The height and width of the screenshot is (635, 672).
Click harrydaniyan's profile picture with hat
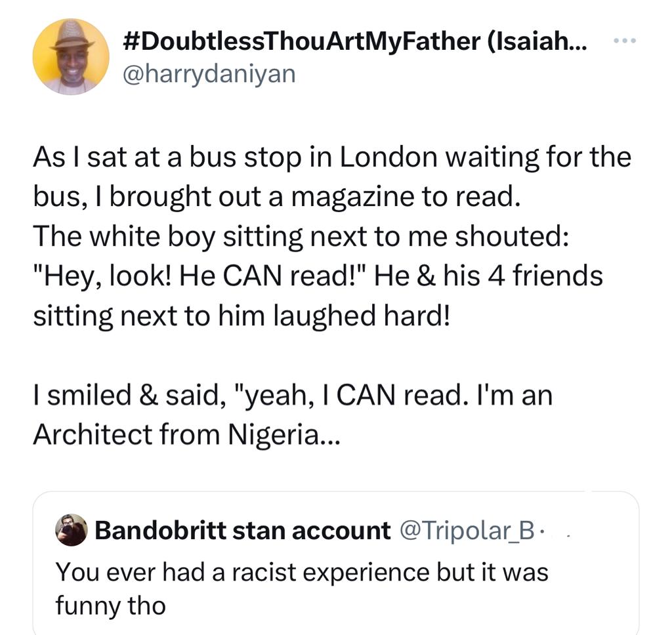coord(71,57)
